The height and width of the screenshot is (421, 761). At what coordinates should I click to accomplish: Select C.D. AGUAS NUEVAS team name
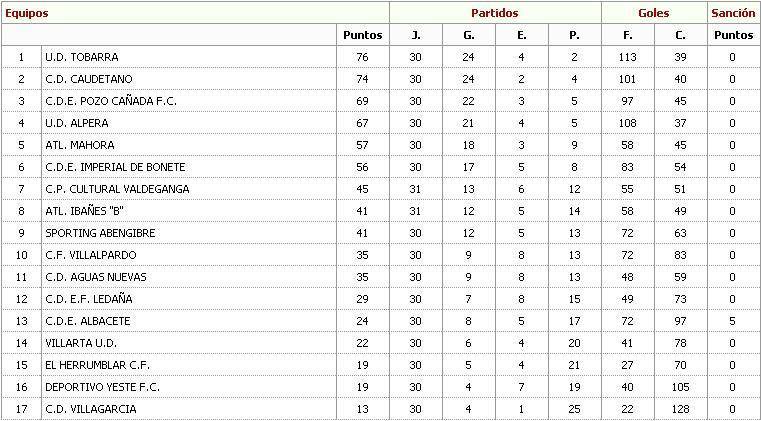tap(96, 277)
